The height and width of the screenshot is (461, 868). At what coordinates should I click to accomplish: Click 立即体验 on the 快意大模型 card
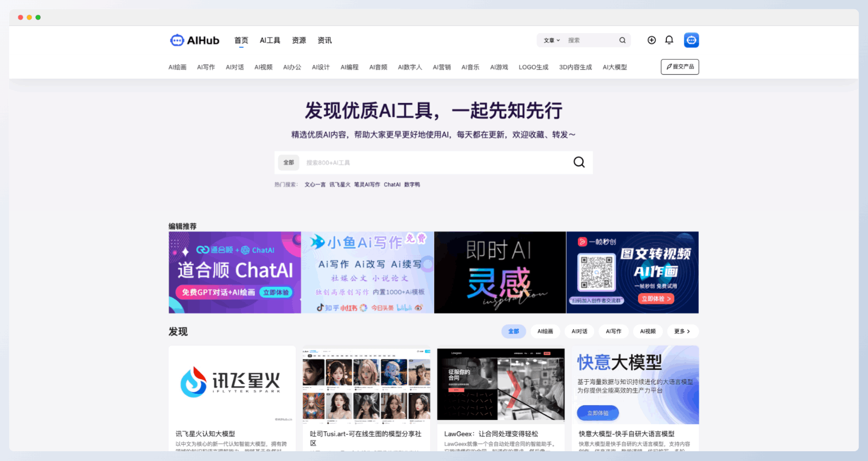coord(598,413)
